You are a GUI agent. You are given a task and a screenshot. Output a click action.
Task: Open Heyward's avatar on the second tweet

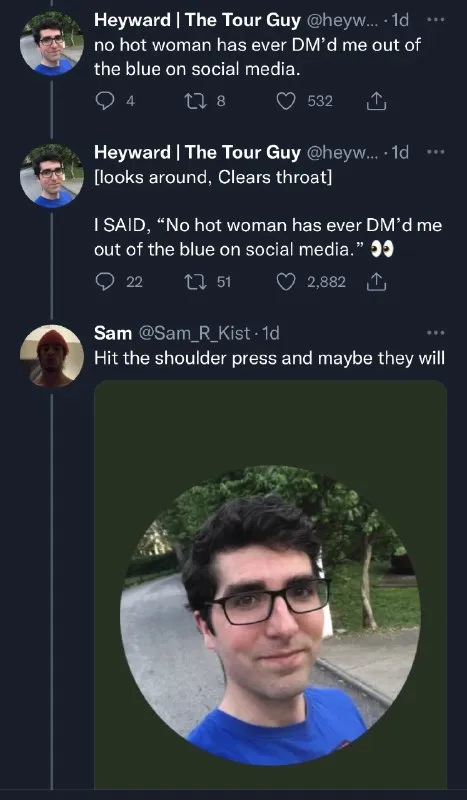(52, 176)
